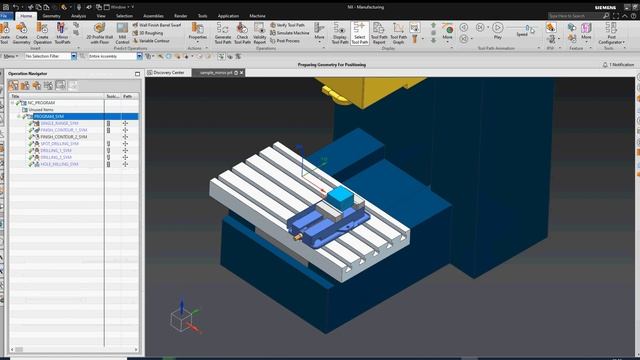Select Wall Finish Barrel Swarf operation
Viewport: 640px width, 360px height.
(157, 25)
